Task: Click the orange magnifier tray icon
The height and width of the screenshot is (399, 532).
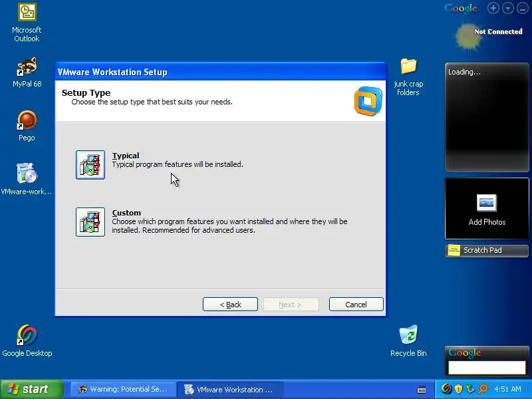Action: point(483,389)
